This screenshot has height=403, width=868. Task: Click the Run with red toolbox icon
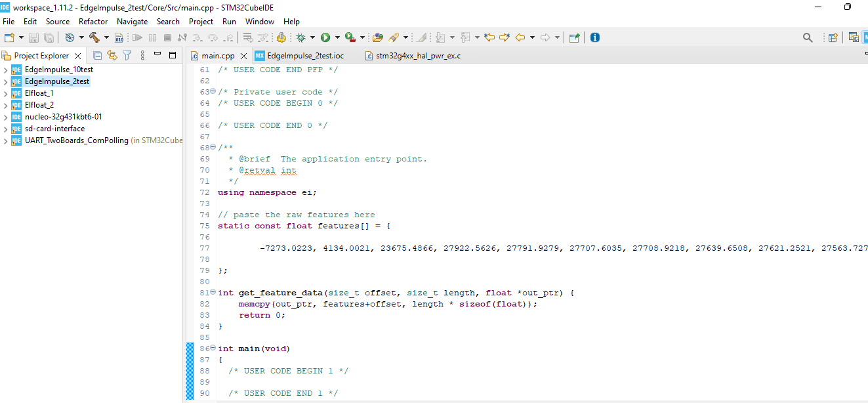click(x=350, y=37)
